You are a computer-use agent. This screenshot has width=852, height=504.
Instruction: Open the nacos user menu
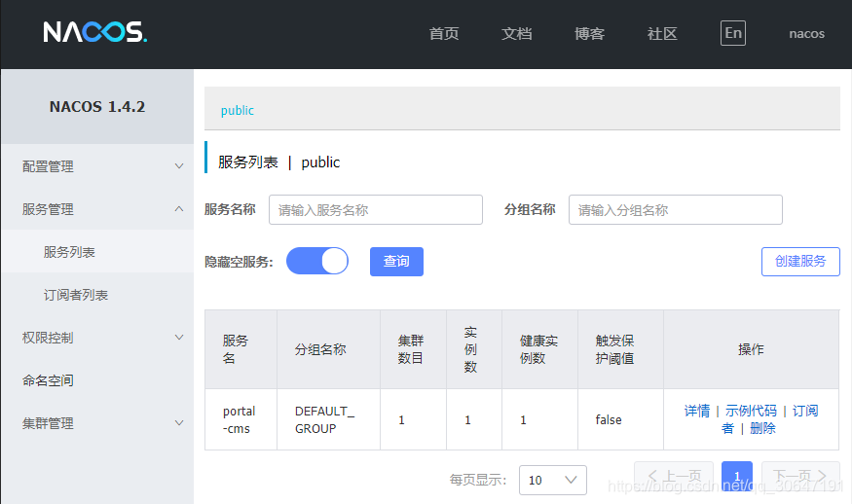click(x=806, y=34)
